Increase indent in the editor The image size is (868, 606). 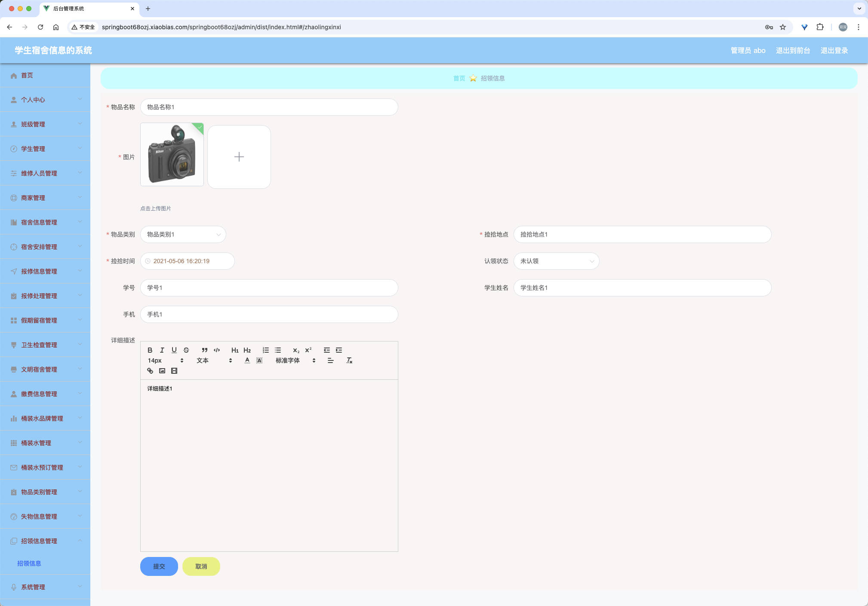tap(339, 350)
